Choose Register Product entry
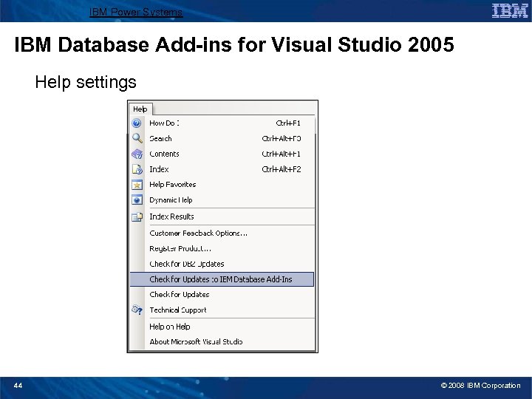Screen dimensions: 532x399 (222, 249)
